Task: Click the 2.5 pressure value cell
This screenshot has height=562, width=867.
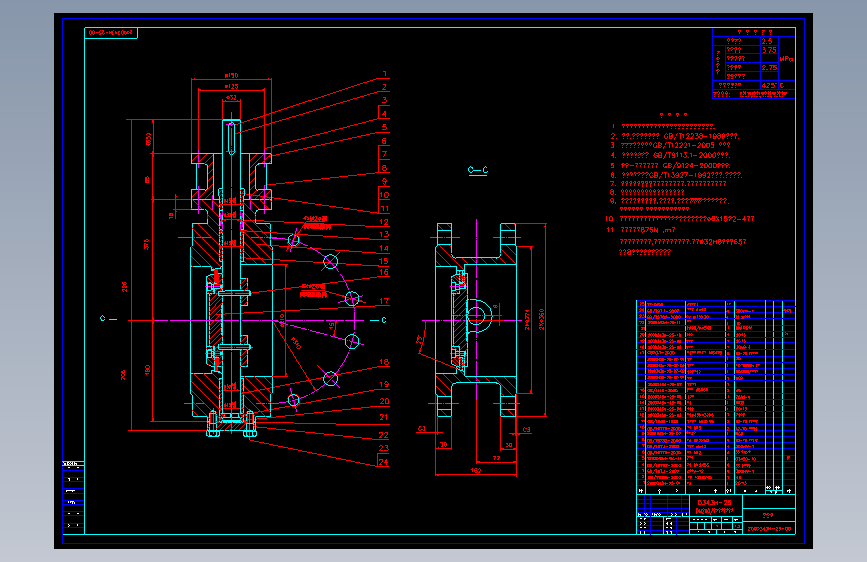Action: [x=770, y=41]
